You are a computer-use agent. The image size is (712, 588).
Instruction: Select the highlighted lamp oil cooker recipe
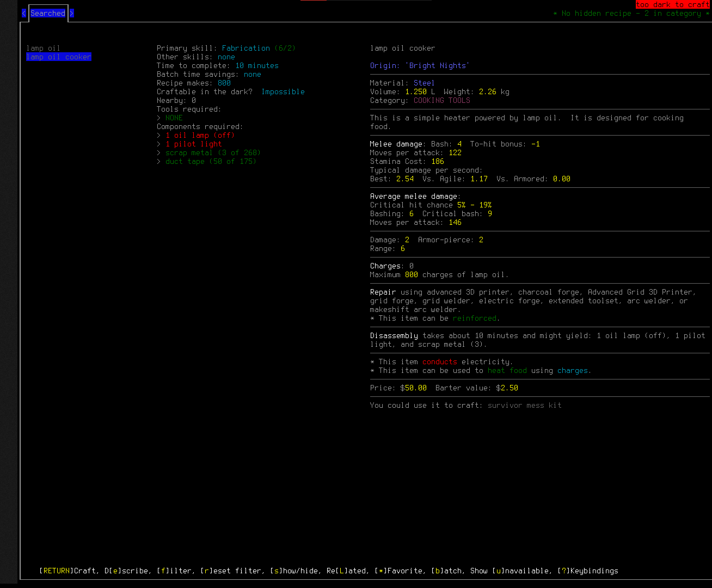pos(59,57)
